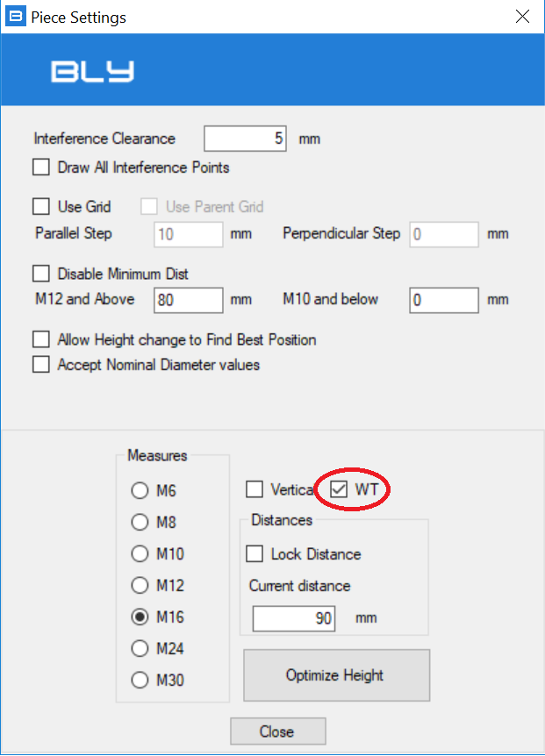Screen dimensions: 545x756
Task: Choose the M30 measure option
Action: [140, 680]
